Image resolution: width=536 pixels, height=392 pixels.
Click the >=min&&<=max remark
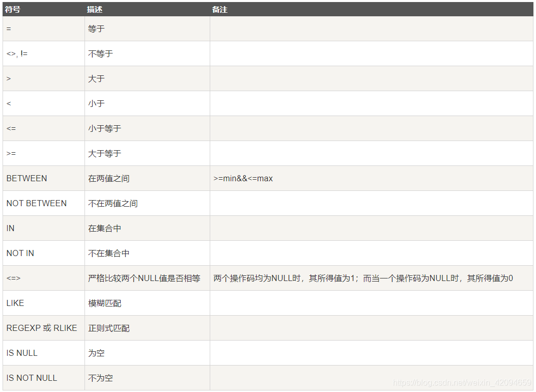pos(243,178)
